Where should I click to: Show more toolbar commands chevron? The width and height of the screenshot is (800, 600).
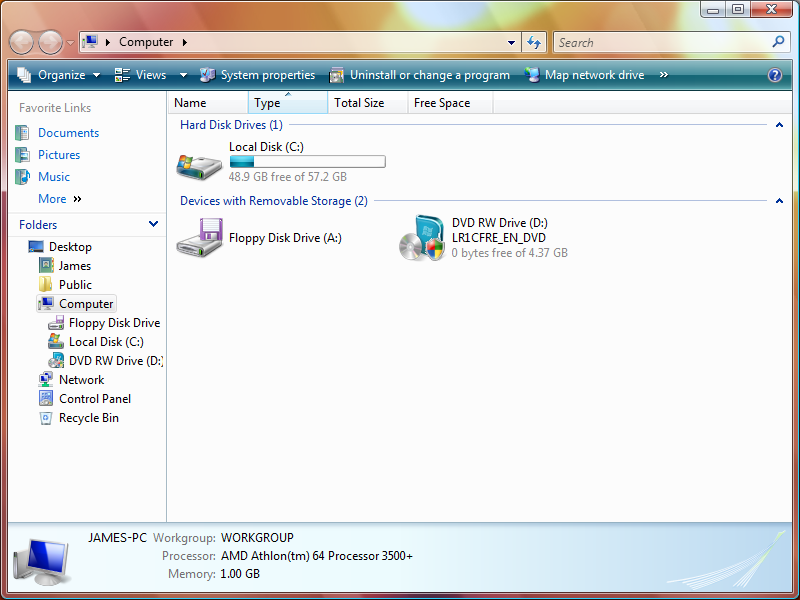pos(663,75)
